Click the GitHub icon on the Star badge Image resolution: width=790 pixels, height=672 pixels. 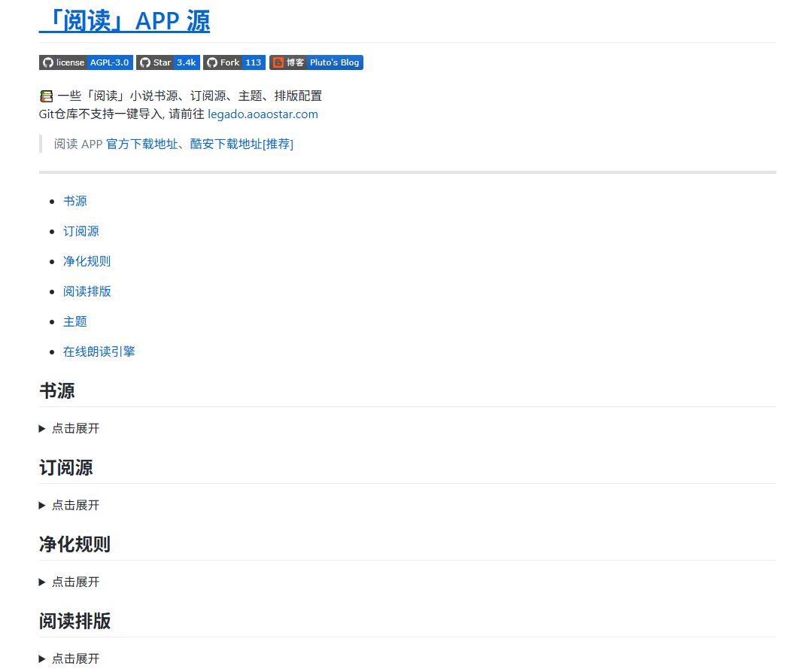145,62
